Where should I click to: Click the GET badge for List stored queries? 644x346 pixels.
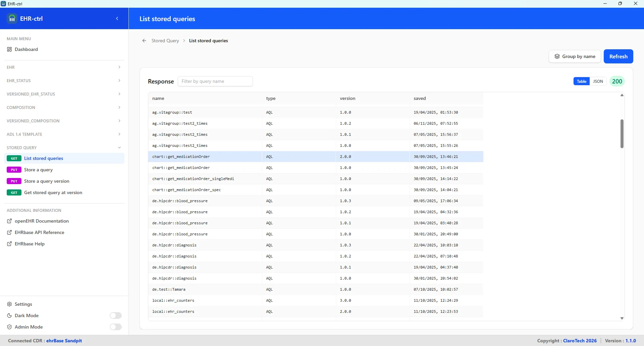(x=14, y=158)
